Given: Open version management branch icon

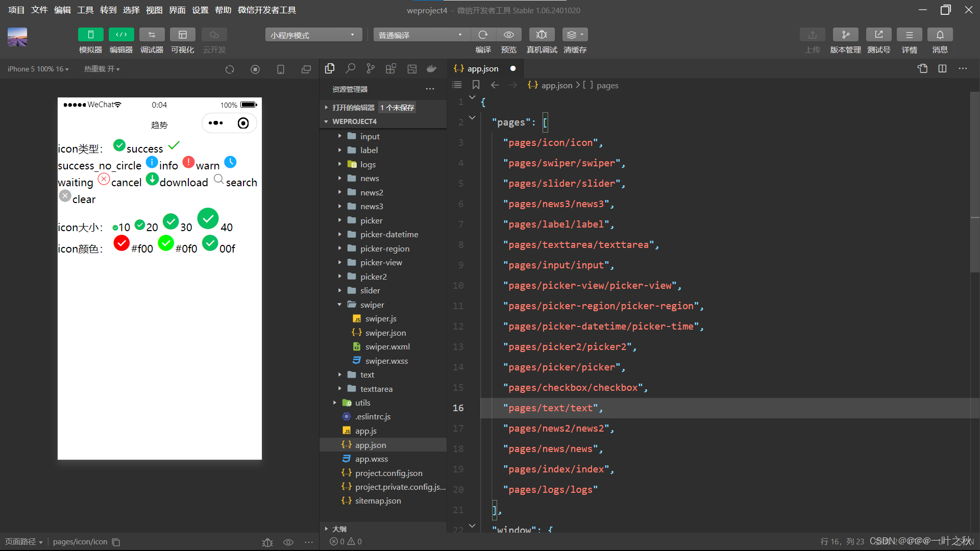Looking at the screenshot, I should pos(845,35).
